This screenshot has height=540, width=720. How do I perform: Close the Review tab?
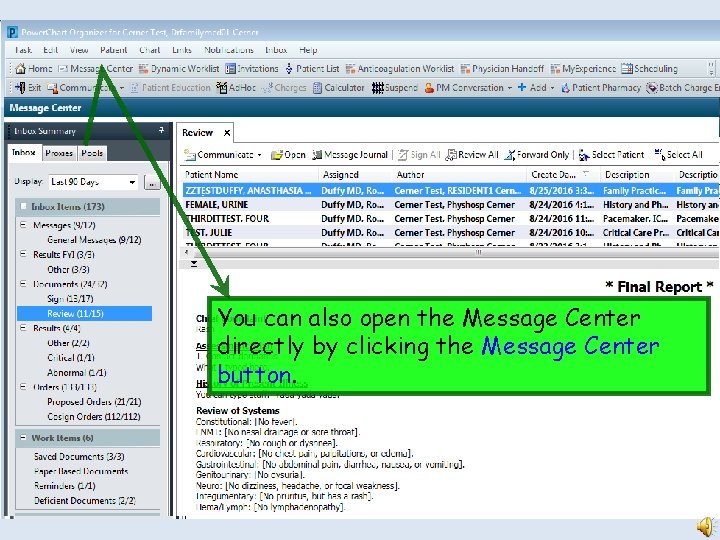point(227,133)
